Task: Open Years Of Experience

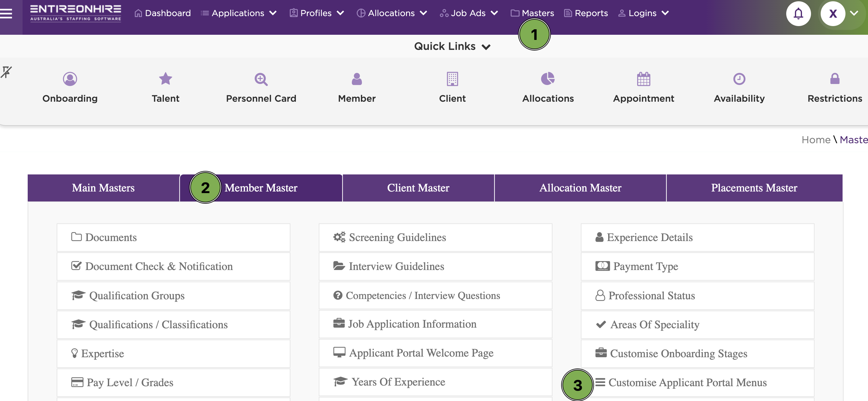Action: click(x=435, y=382)
